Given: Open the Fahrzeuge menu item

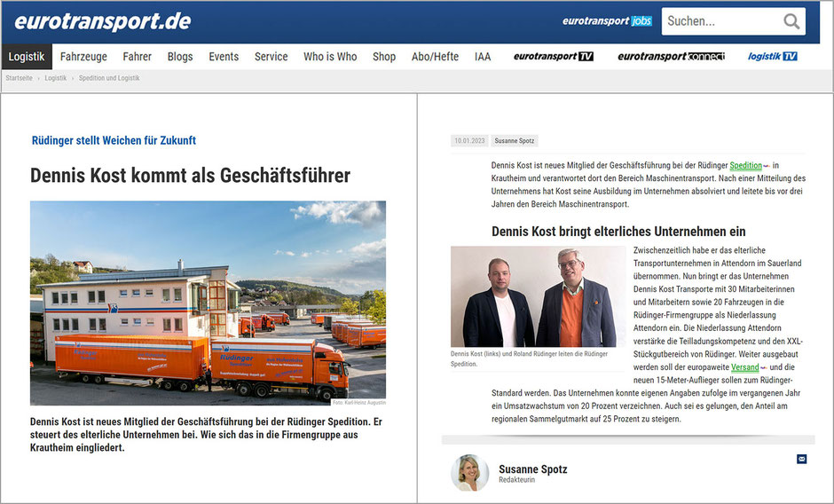Looking at the screenshot, I should tap(83, 57).
